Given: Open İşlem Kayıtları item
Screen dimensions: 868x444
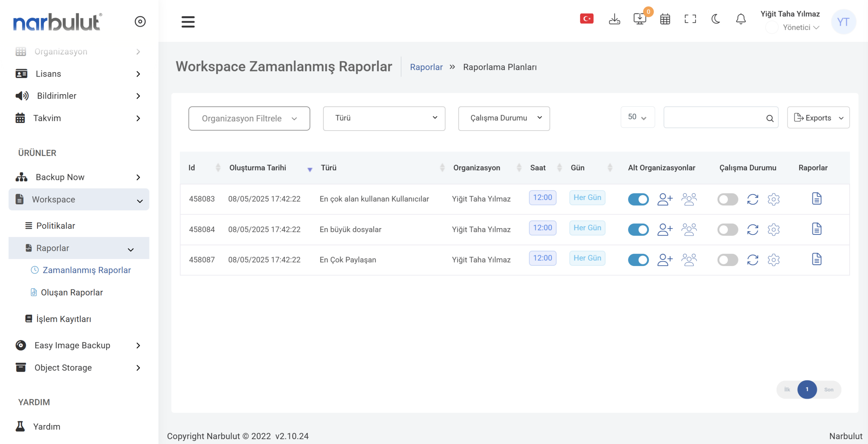Looking at the screenshot, I should point(58,319).
